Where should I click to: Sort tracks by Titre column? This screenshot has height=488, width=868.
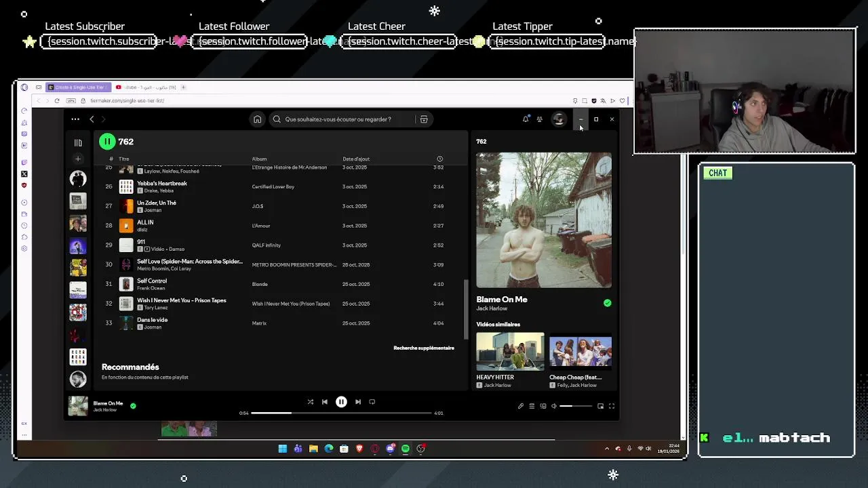click(124, 159)
